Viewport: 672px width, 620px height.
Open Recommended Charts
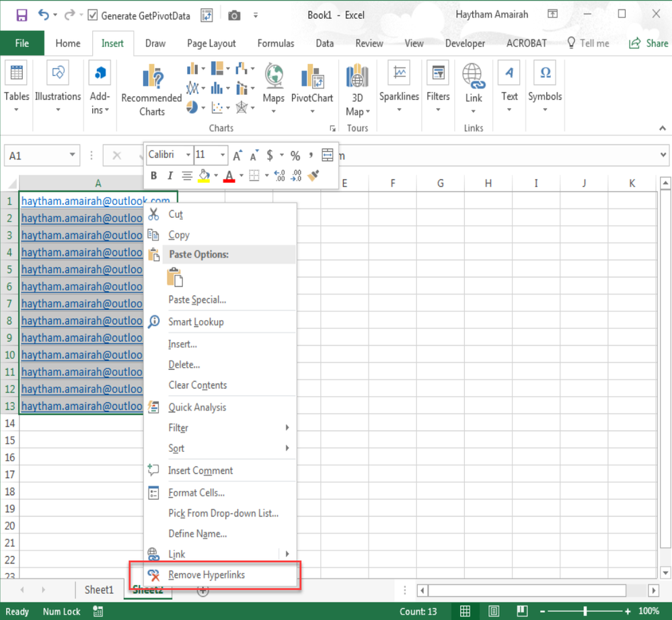(x=152, y=90)
